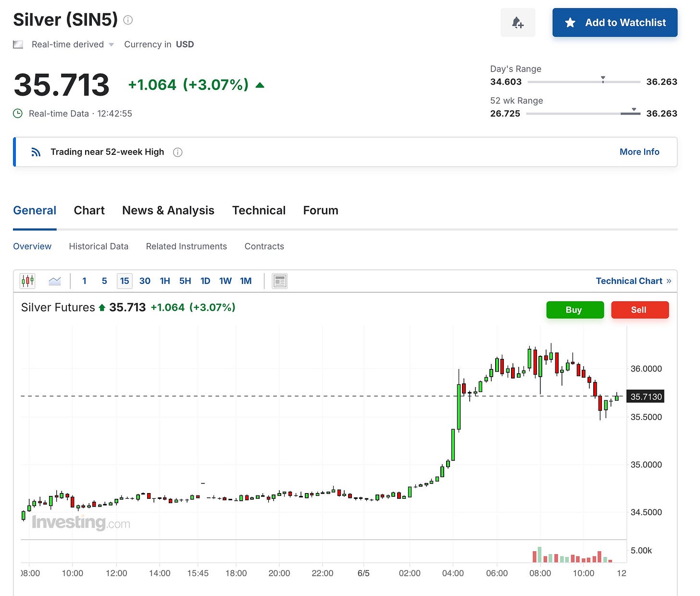Open the Technical tab

tap(259, 210)
